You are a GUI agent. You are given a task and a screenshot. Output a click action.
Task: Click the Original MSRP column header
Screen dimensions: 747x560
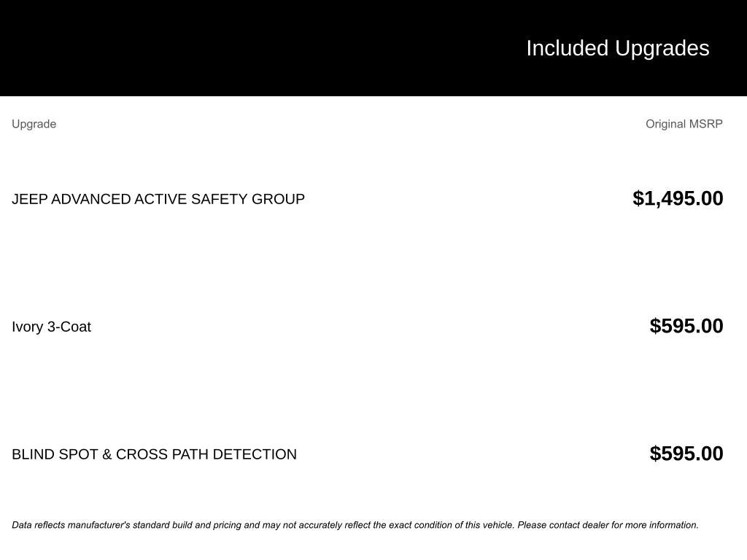684,124
